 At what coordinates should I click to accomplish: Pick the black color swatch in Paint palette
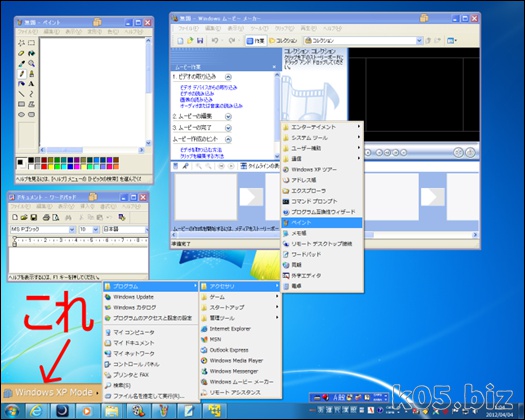31,160
